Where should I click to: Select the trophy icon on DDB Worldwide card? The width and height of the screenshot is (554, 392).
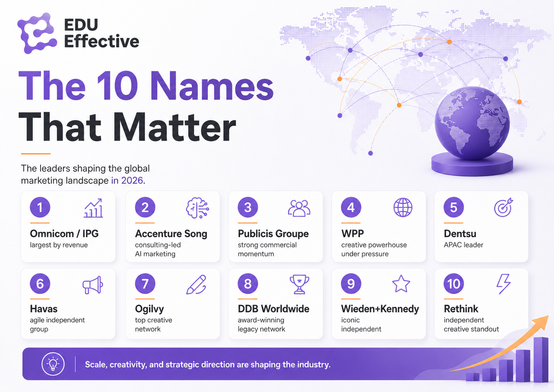299,285
